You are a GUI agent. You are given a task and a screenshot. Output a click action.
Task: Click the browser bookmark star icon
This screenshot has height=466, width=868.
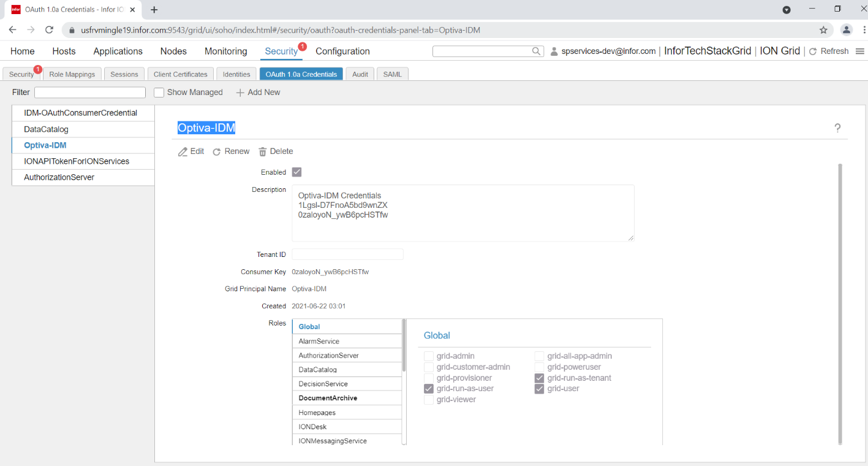pos(823,29)
